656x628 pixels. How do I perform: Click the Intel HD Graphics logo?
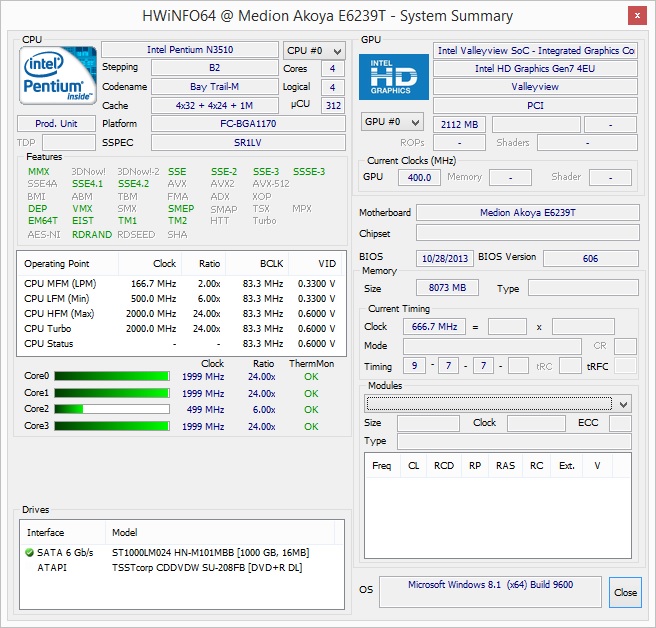coord(394,77)
